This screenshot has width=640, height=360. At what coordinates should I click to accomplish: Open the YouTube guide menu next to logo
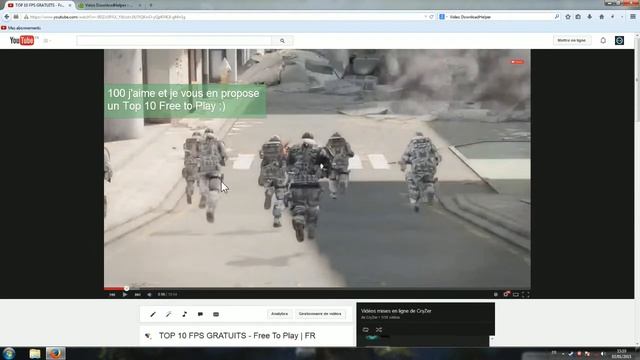(47, 41)
